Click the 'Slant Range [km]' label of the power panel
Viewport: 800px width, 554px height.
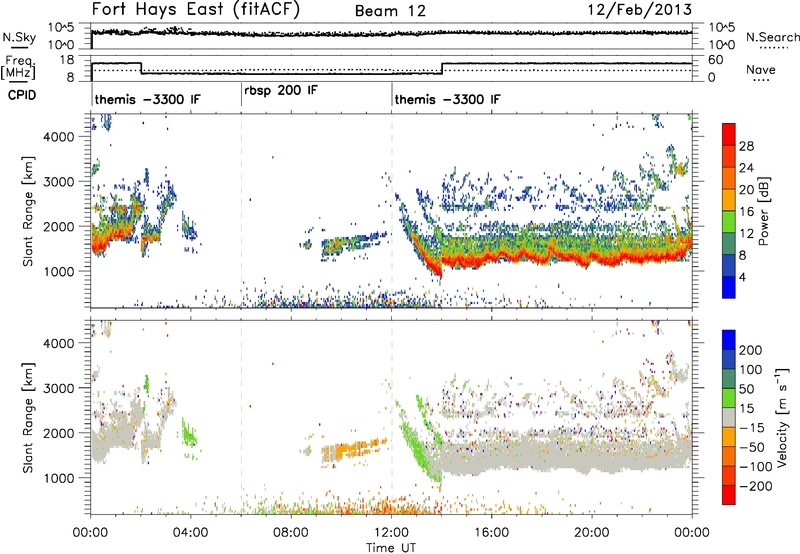[28, 211]
